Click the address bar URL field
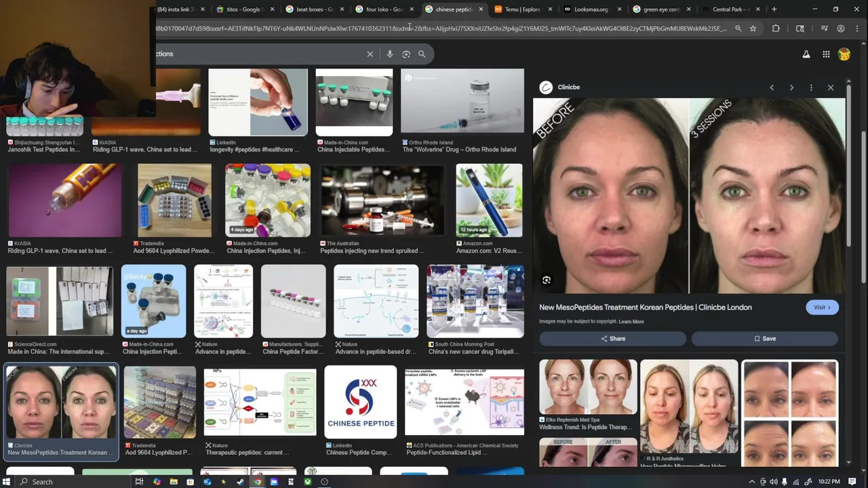Viewport: 868px width, 488px height. click(x=441, y=28)
